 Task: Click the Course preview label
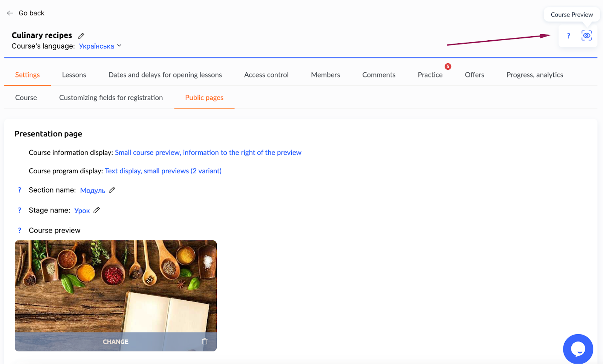pos(55,230)
